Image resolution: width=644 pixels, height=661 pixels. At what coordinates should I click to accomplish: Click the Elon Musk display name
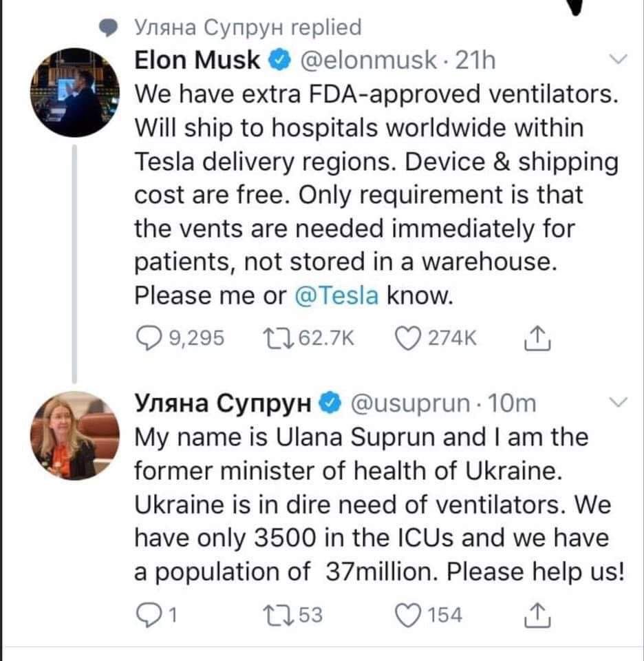(x=197, y=61)
